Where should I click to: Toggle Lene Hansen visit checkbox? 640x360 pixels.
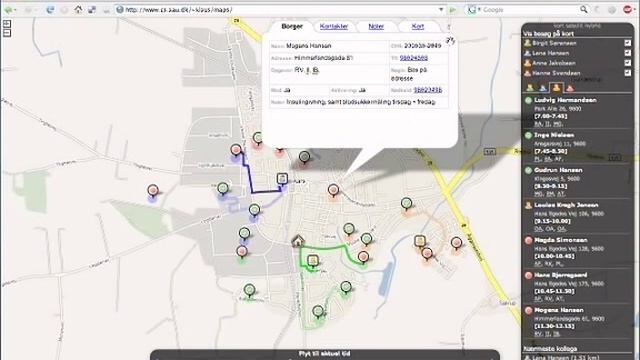pyautogui.click(x=627, y=53)
